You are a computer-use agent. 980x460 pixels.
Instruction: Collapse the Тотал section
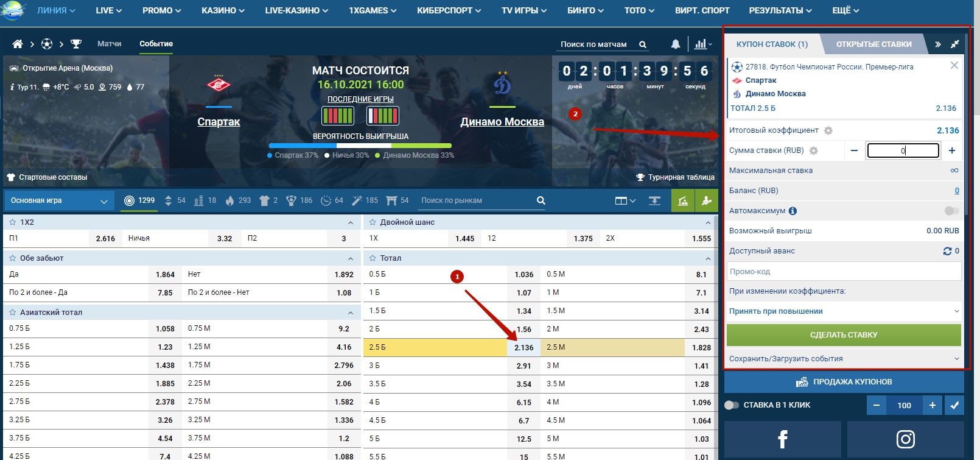(708, 258)
